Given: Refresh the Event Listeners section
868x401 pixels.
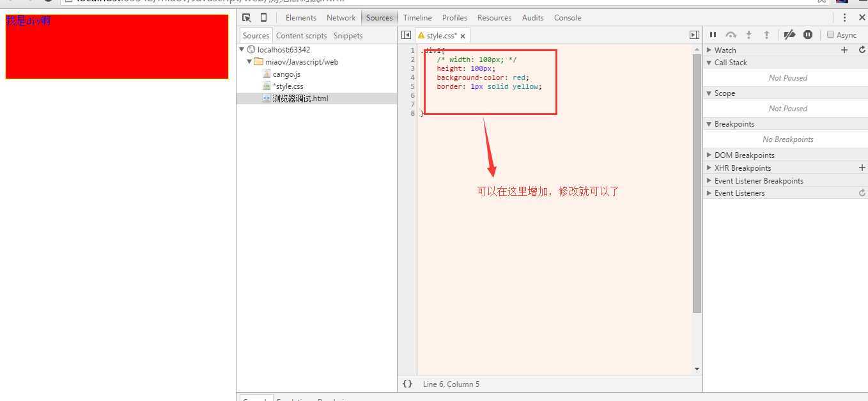Looking at the screenshot, I should pos(862,193).
